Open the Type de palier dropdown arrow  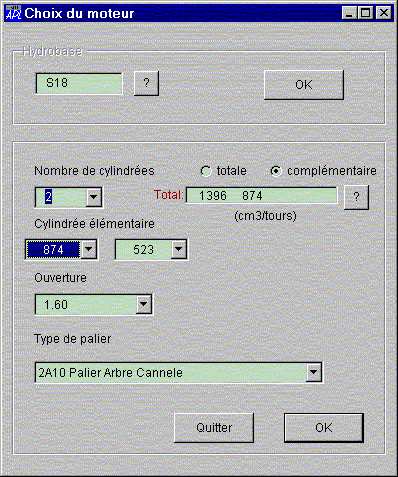314,372
